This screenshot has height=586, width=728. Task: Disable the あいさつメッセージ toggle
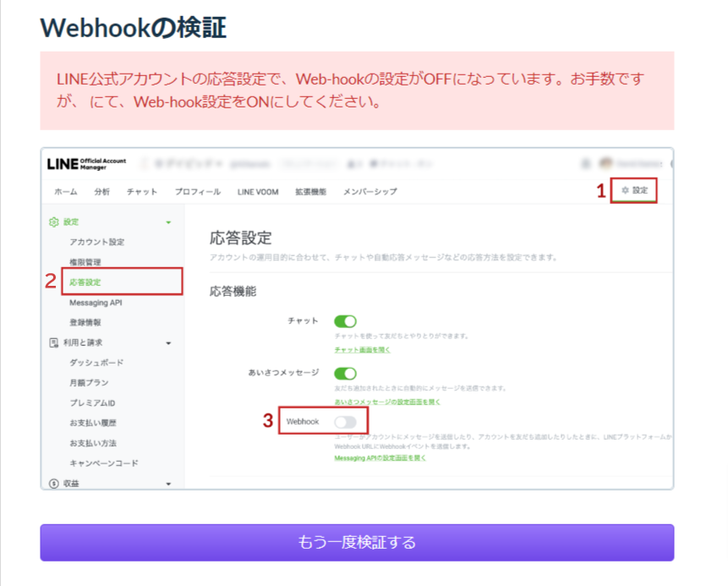[x=346, y=373]
